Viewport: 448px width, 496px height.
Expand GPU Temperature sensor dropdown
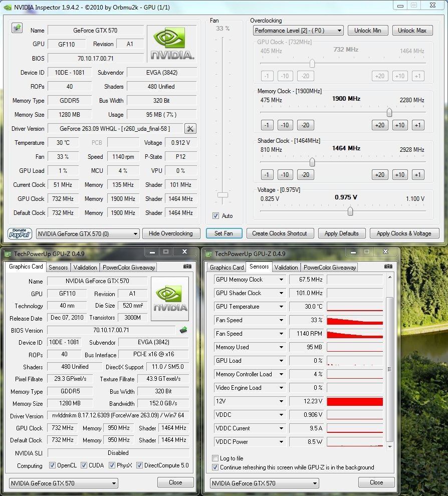281,307
